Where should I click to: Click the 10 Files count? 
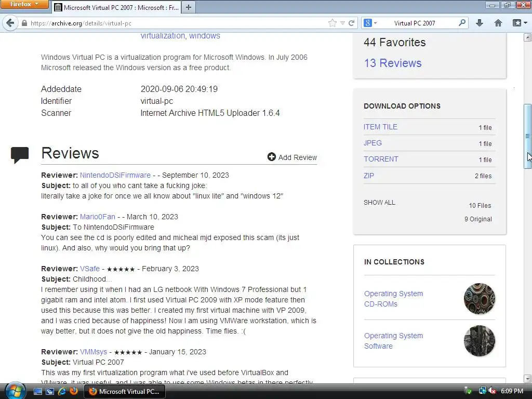click(480, 206)
